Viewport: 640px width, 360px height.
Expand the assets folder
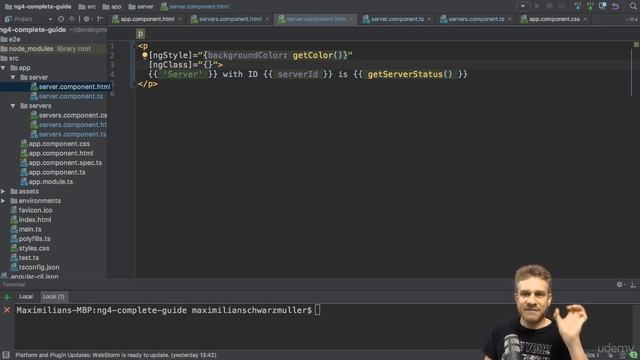[3, 191]
